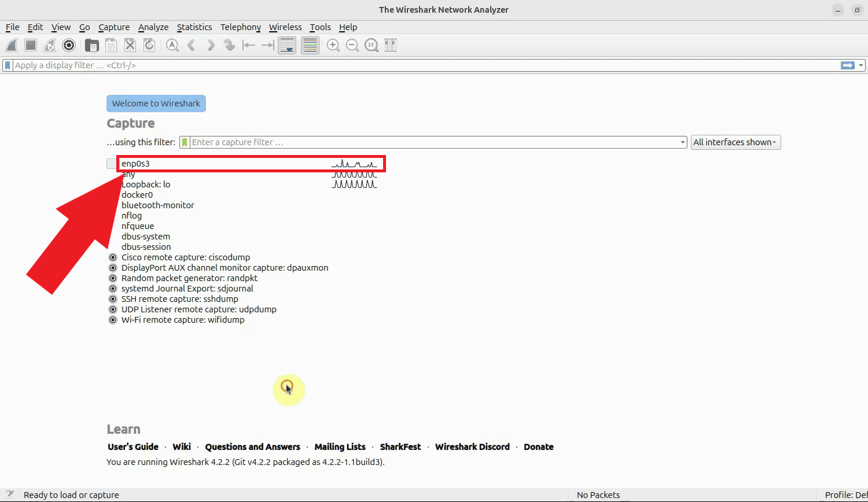Open All interfaces shown dropdown
This screenshot has width=868, height=502.
pyautogui.click(x=735, y=142)
